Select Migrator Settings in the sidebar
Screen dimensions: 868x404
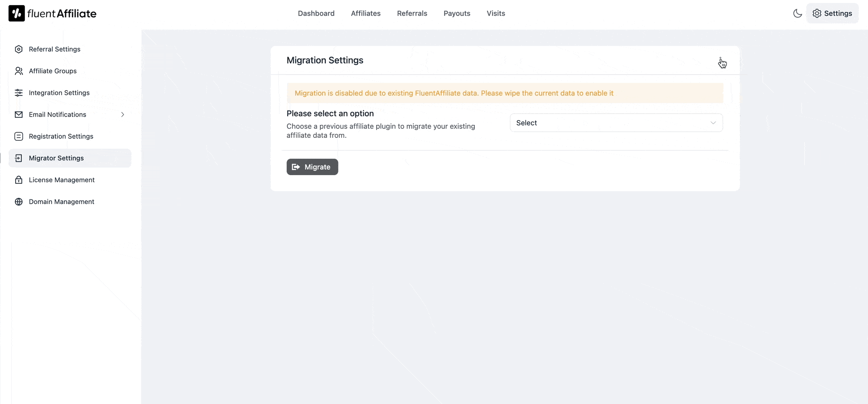(x=56, y=158)
